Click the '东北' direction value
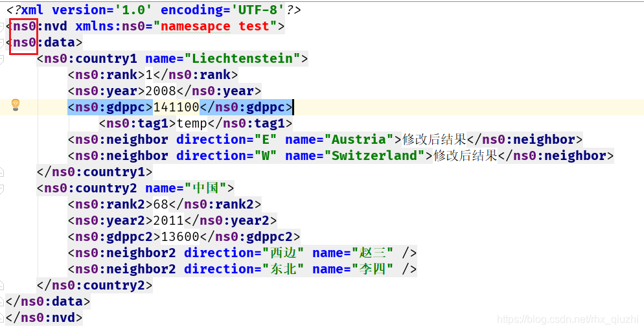The height and width of the screenshot is (331, 644). point(283,269)
